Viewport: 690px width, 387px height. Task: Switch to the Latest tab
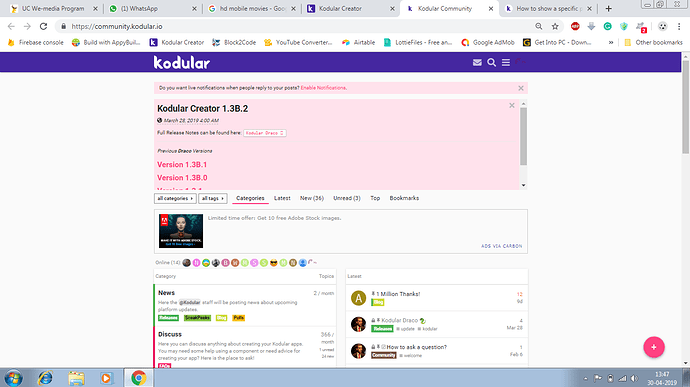282,198
